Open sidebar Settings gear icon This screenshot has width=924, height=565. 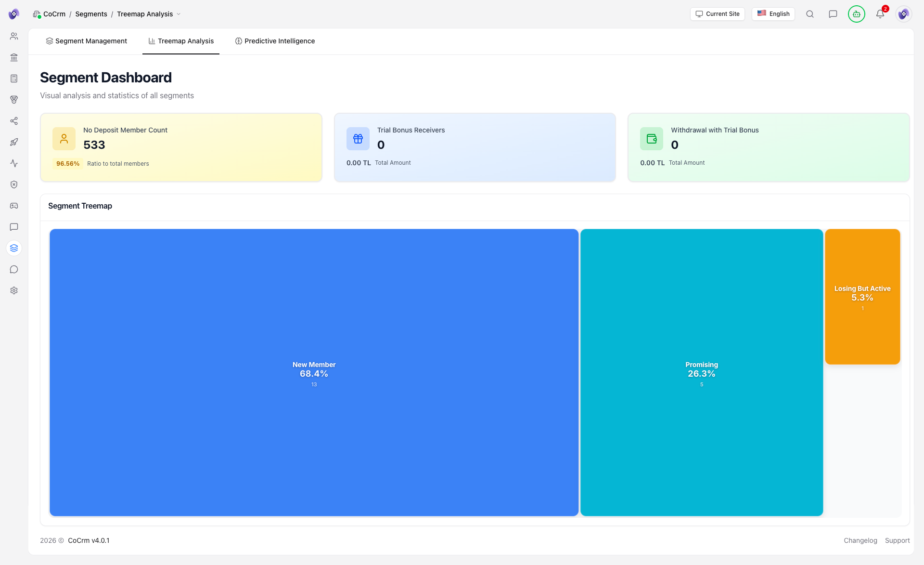click(x=14, y=290)
